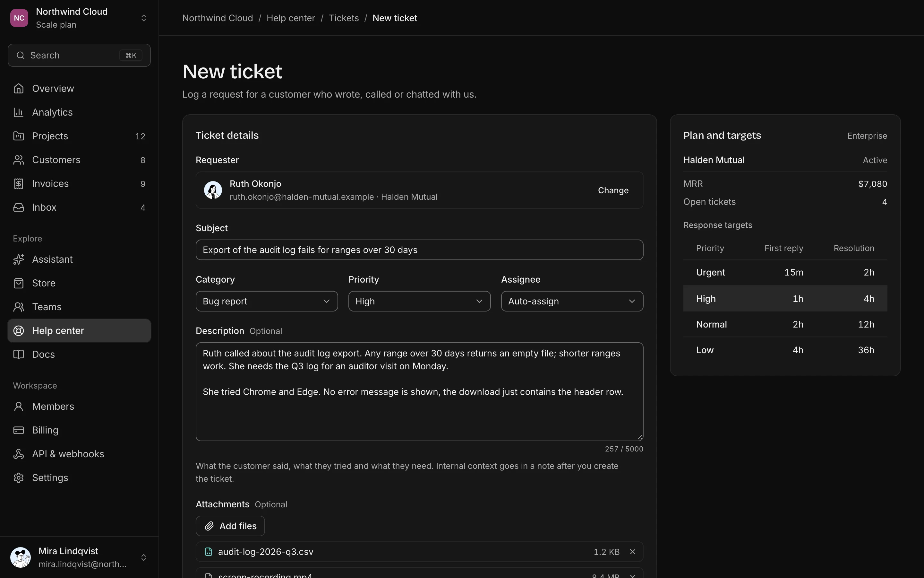Click the Add files button
This screenshot has width=924, height=578.
coord(230,526)
